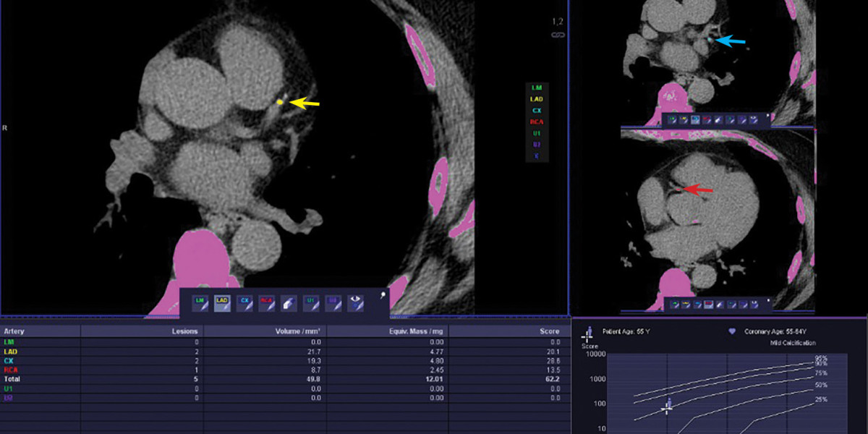The image size is (868, 434).
Task: Click the link icon below the 1,2 label
Action: (557, 34)
